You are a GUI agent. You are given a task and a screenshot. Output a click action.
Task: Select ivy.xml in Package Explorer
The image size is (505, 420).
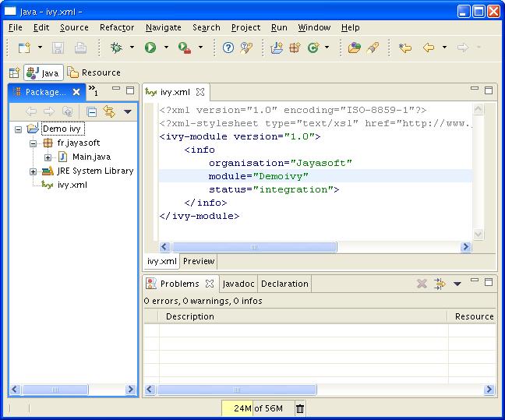(73, 185)
